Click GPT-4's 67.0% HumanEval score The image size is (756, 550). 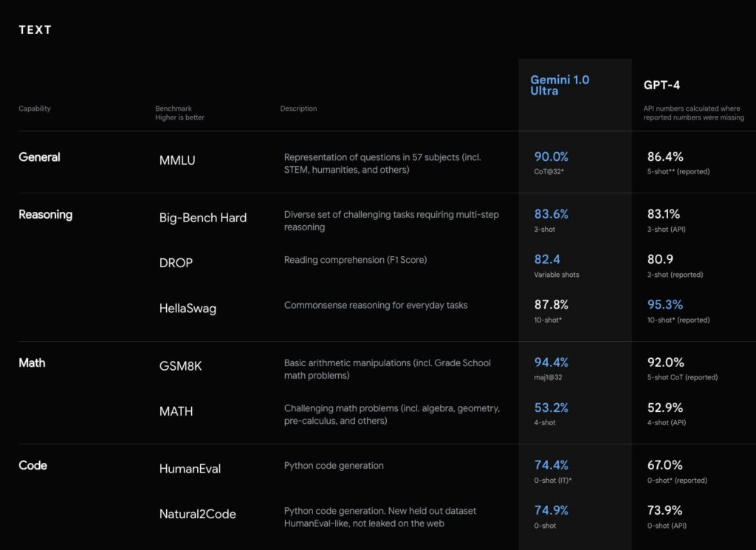[x=663, y=465]
